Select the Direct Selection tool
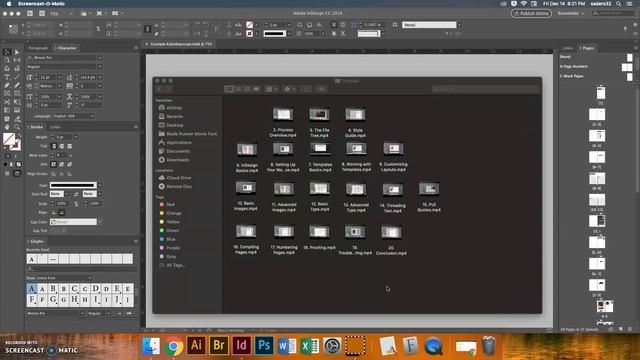Viewport: 640px width, 360px height. click(17, 52)
